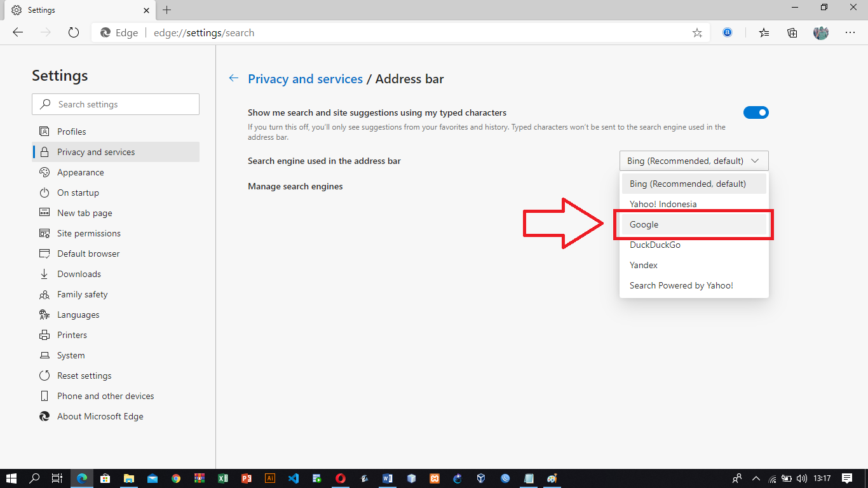Go to Appearance settings
Screen dimensions: 868x488
(116, 172)
